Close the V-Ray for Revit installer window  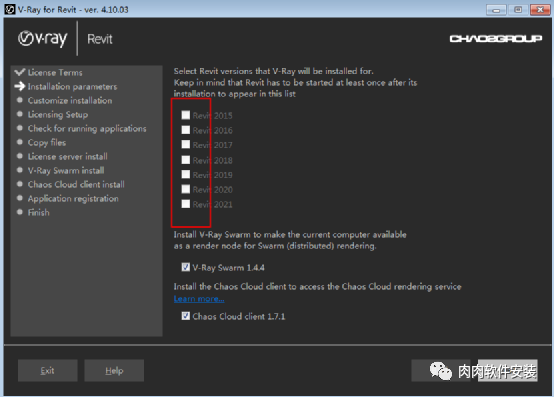point(540,10)
